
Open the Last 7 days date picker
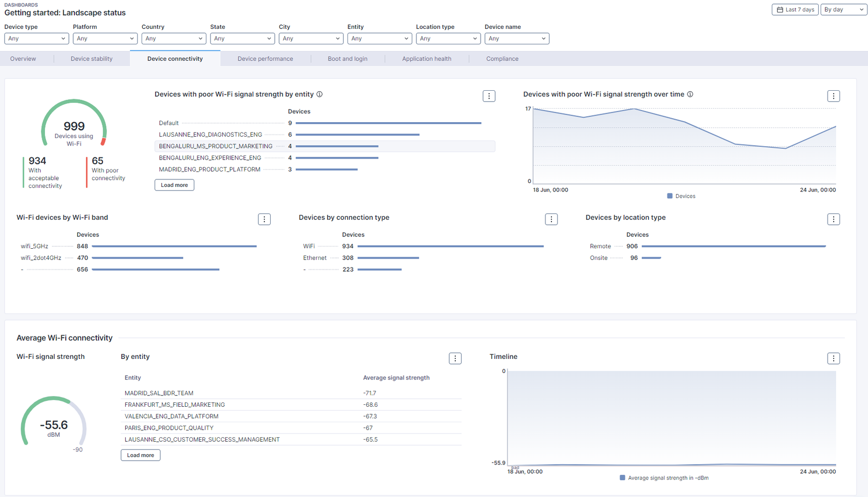tap(795, 9)
